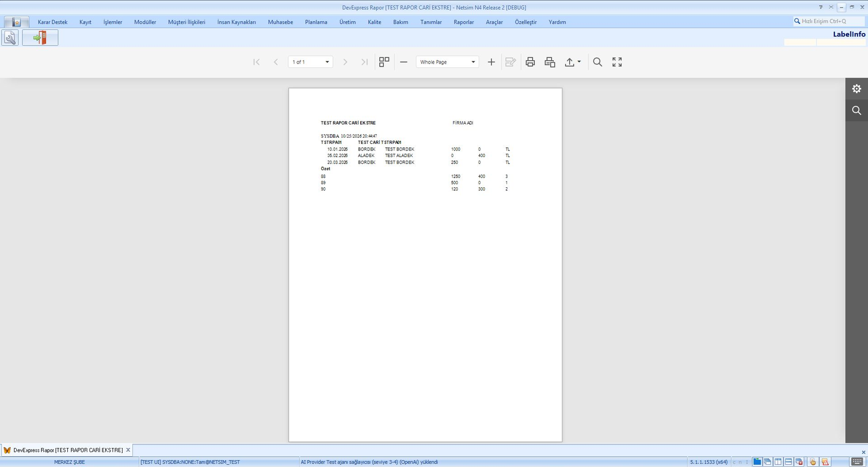
Task: Open the Muhasebe menu
Action: pyautogui.click(x=280, y=22)
